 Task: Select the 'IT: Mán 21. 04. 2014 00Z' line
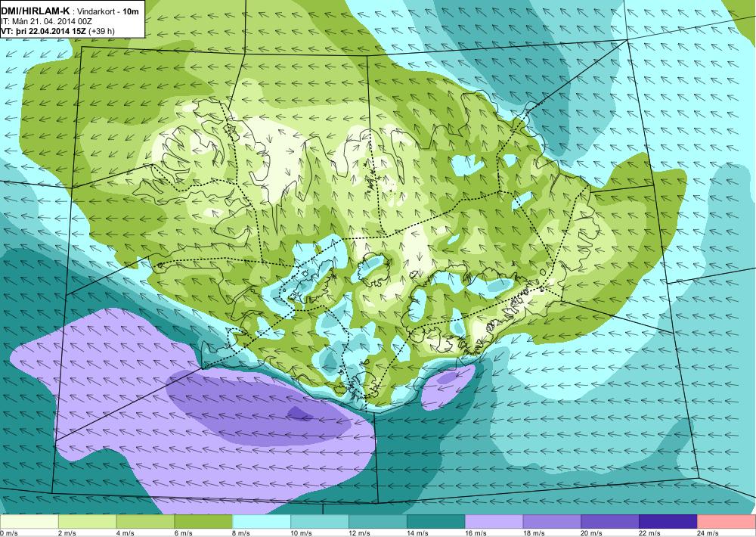[46, 21]
